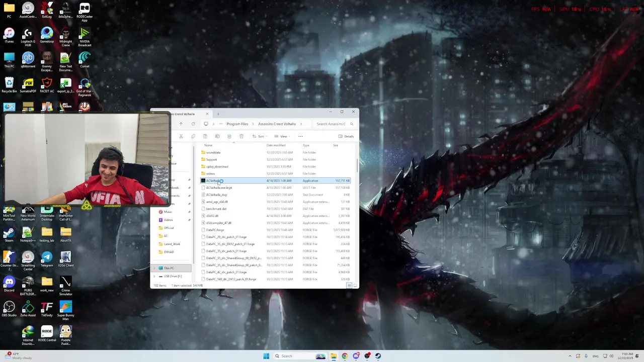Select the videos folder row
Viewport: 644px width, 362px height.
click(x=275, y=173)
